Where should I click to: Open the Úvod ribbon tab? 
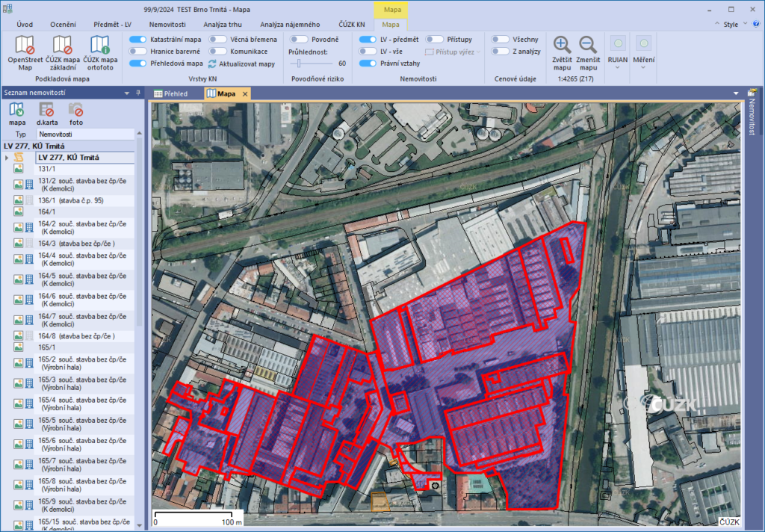25,25
